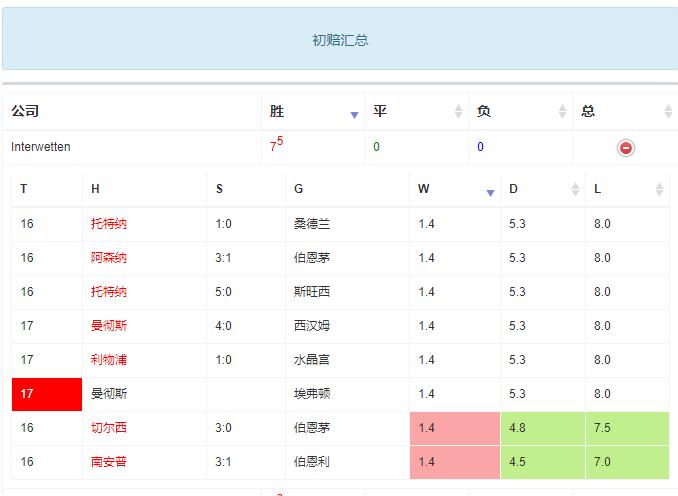Image resolution: width=678 pixels, height=496 pixels.
Task: Click 曼彻斯 in the 埃弗顿 row
Action: pos(109,394)
